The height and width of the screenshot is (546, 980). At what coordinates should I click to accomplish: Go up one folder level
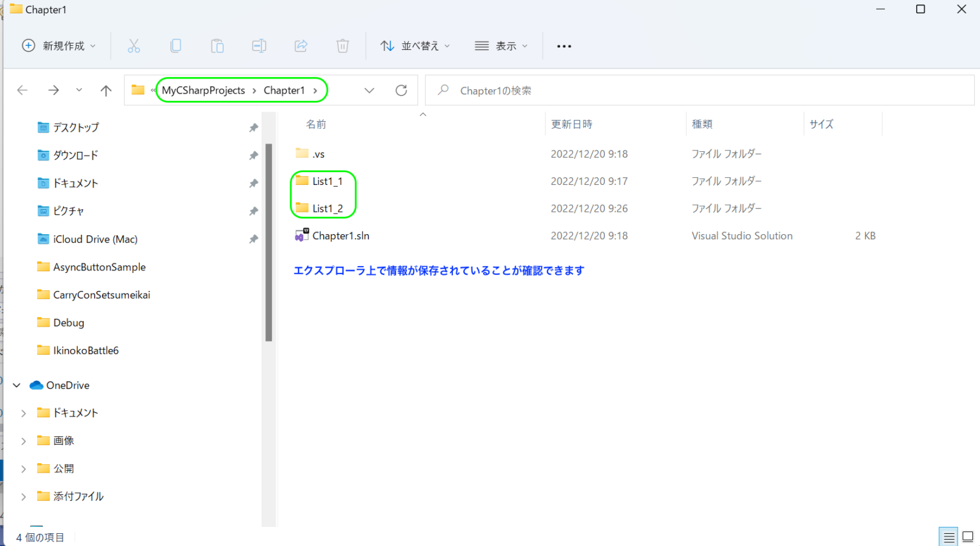[106, 91]
